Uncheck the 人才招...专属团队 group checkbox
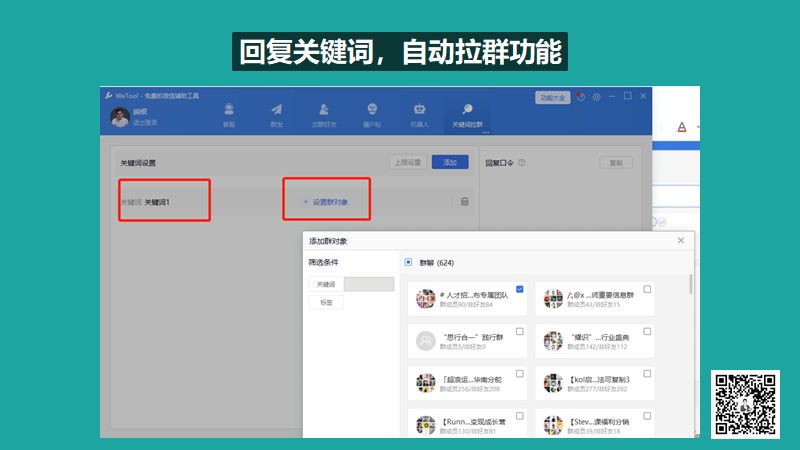Screen dimensions: 800x450 pos(520,289)
